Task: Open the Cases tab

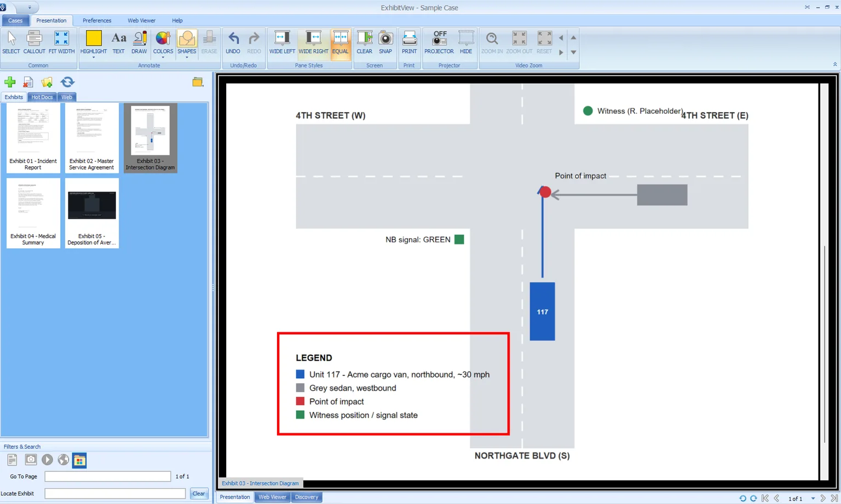Action: click(x=15, y=20)
